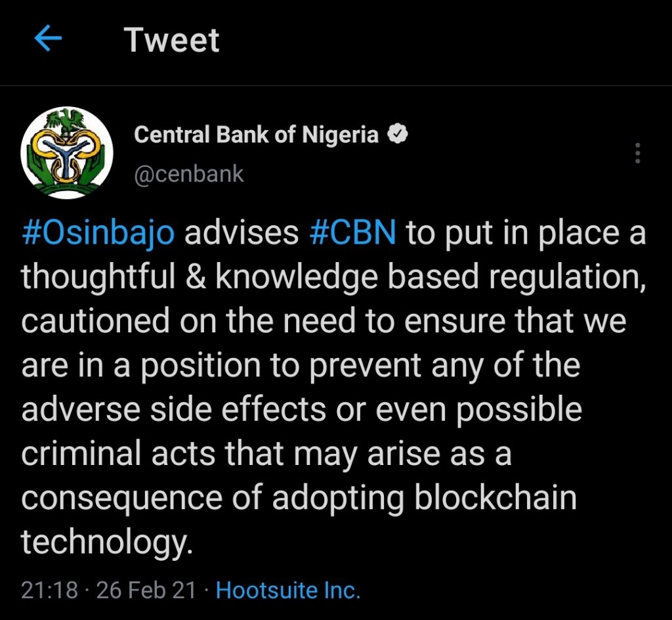Screen dimensions: 672x620
Task: Click the word technology in the tweet
Action: coord(108,542)
